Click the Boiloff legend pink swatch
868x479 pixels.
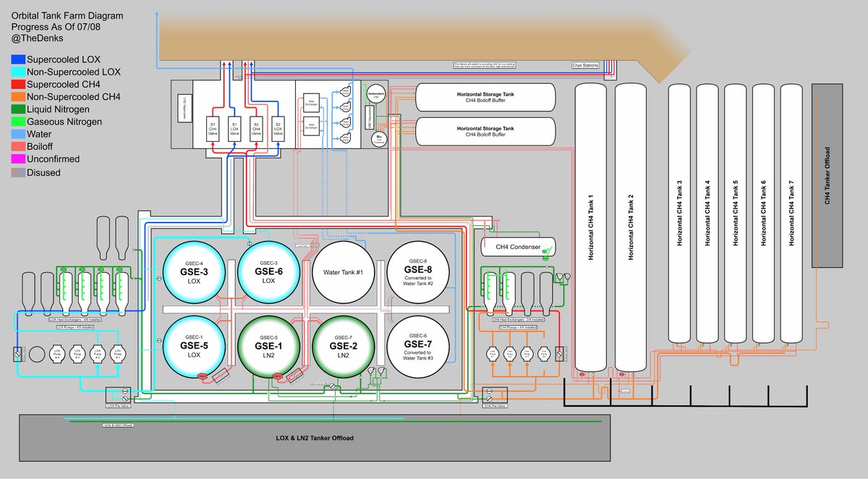pyautogui.click(x=17, y=146)
